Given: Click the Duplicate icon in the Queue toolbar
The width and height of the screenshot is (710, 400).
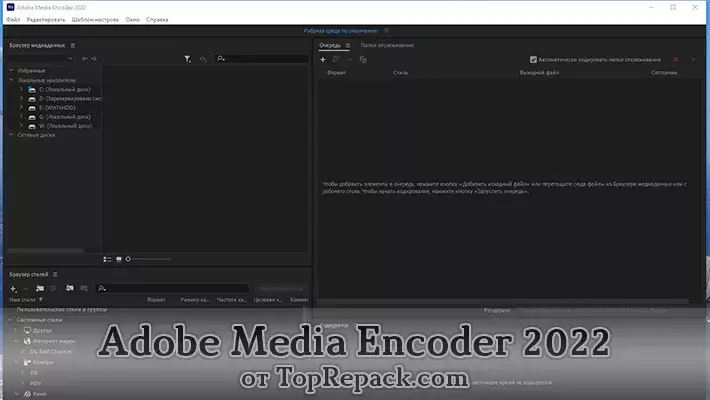Looking at the screenshot, I should pyautogui.click(x=363, y=59).
